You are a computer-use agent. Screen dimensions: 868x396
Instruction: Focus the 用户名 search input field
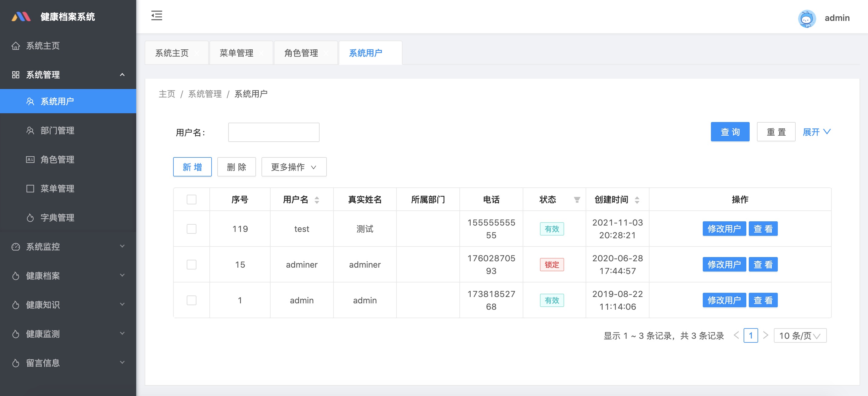274,132
